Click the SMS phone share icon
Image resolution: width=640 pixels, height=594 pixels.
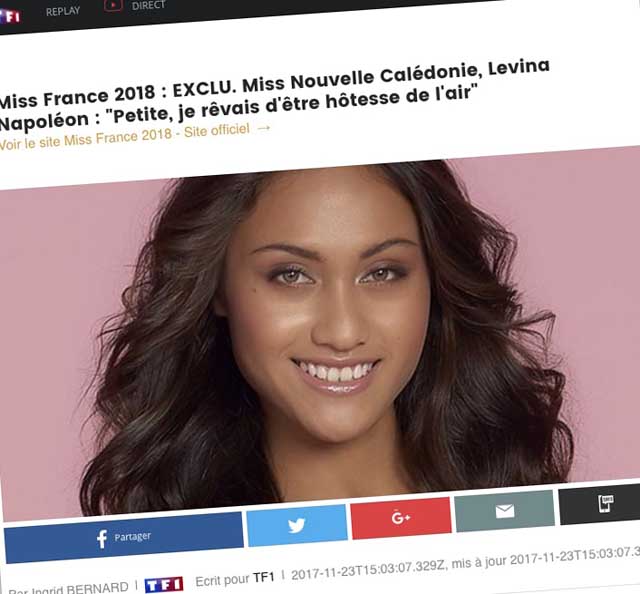coord(606,503)
